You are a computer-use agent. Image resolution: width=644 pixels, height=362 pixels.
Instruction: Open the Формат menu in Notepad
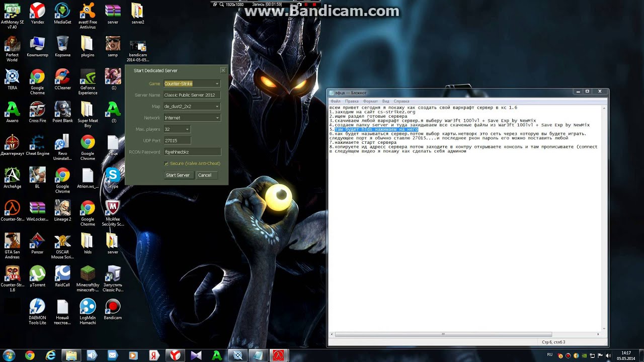coord(370,101)
